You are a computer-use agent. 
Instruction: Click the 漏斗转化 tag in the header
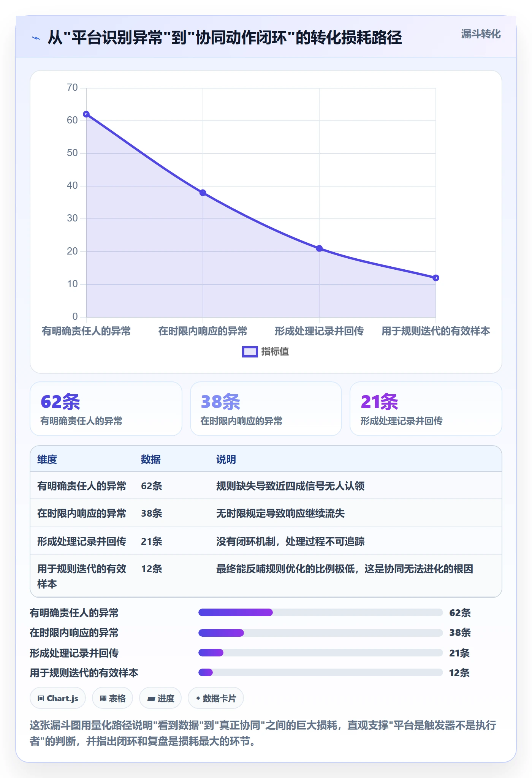[481, 34]
